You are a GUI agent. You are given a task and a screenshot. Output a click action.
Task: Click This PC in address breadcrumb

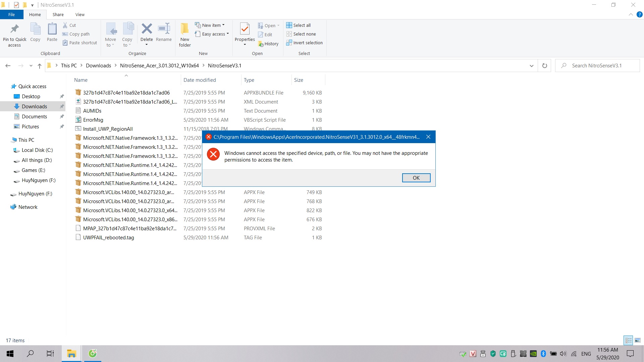pos(69,66)
